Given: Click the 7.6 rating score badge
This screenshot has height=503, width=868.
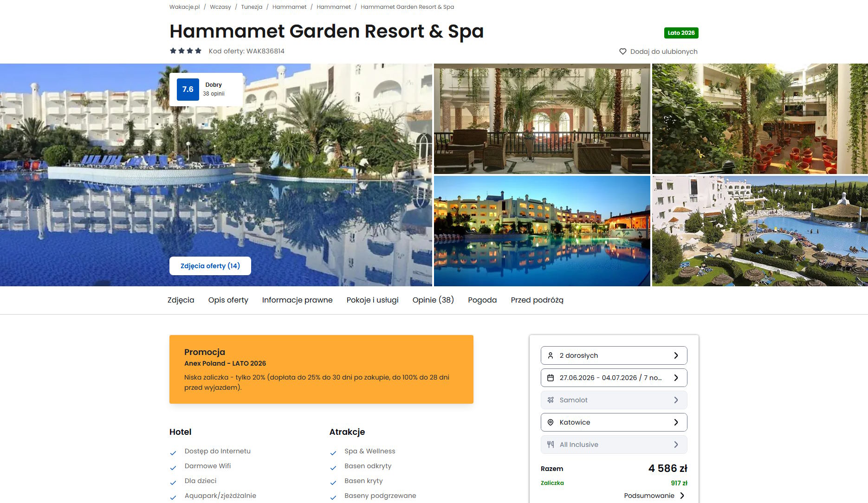Looking at the screenshot, I should [188, 90].
